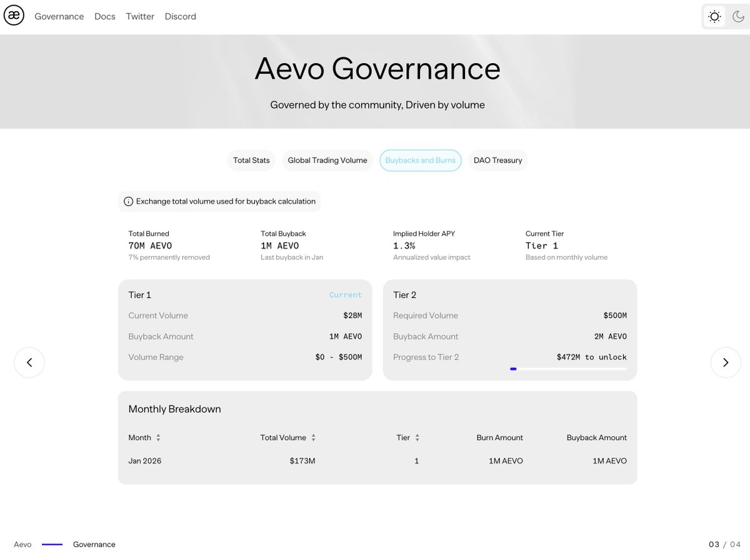This screenshot has height=560, width=750.
Task: Click the Burn Amount column header
Action: pyautogui.click(x=499, y=437)
